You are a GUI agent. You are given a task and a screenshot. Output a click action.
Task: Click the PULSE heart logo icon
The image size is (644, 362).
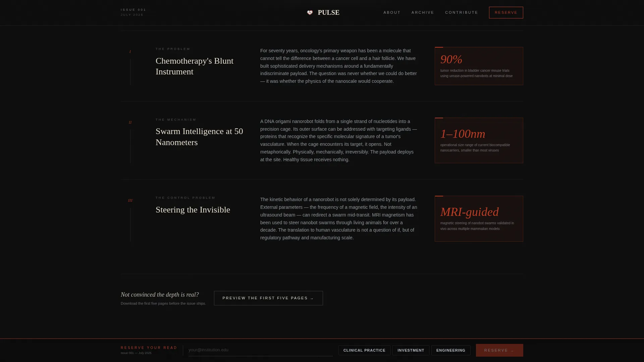(310, 12)
